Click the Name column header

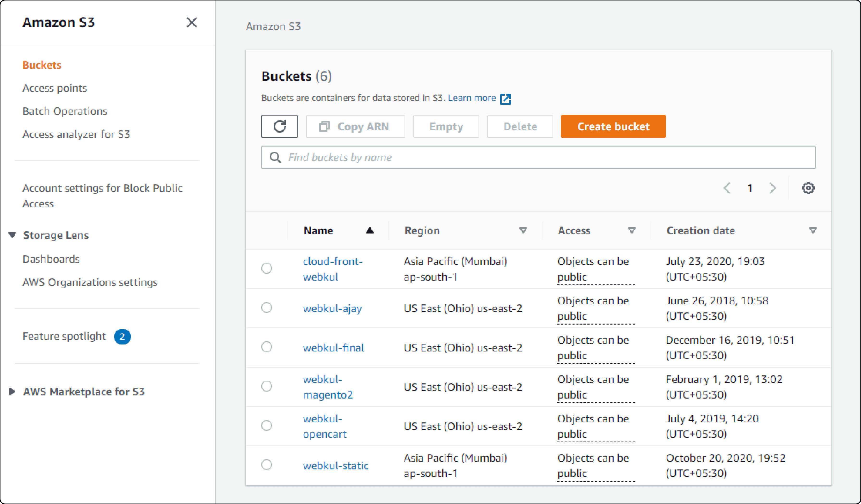pos(318,231)
